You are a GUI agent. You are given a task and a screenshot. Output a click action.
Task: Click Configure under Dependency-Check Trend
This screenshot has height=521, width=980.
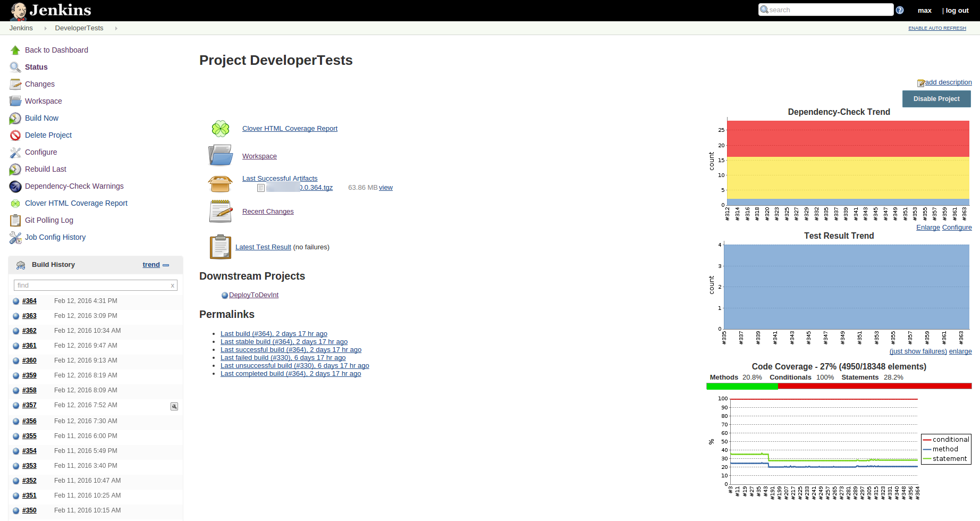[x=957, y=228]
